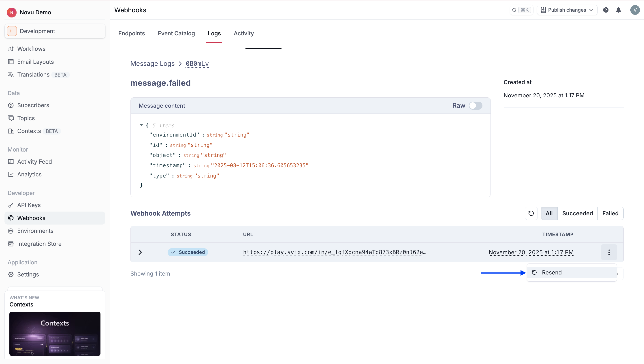Image resolution: width=644 pixels, height=364 pixels.
Task: Open the three-dot menu for the attempt row
Action: (609, 252)
